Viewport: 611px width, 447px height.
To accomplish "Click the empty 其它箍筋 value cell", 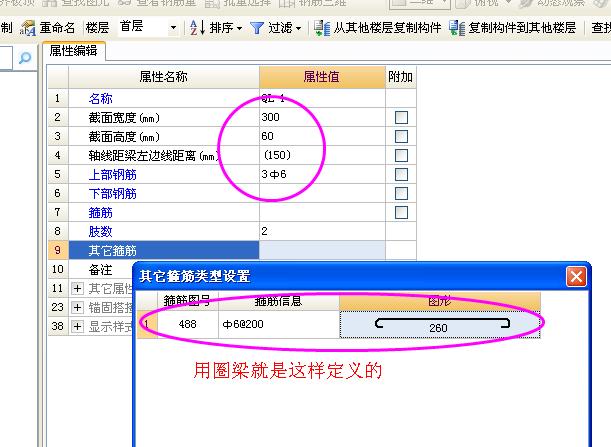I will click(322, 250).
